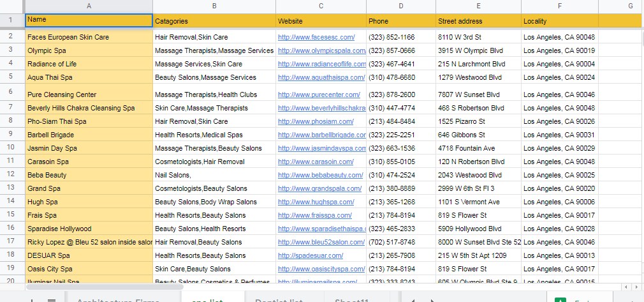Open the bebabeauty.com link
Screen dimensions: 644x302
coord(320,175)
